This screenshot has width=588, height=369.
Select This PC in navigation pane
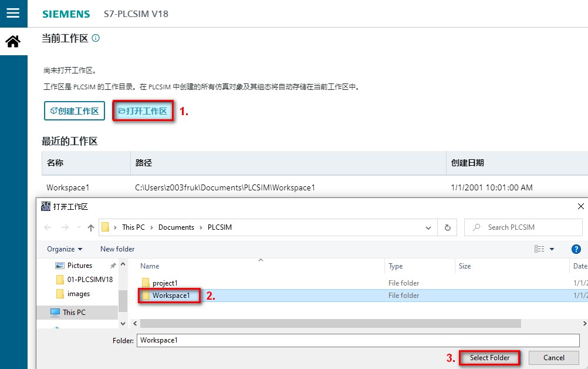tap(77, 313)
